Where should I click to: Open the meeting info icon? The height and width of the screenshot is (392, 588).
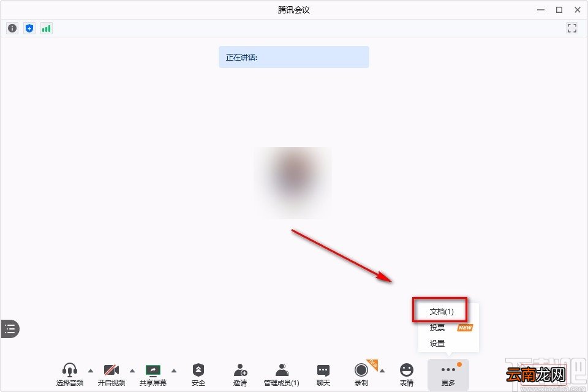(12, 28)
